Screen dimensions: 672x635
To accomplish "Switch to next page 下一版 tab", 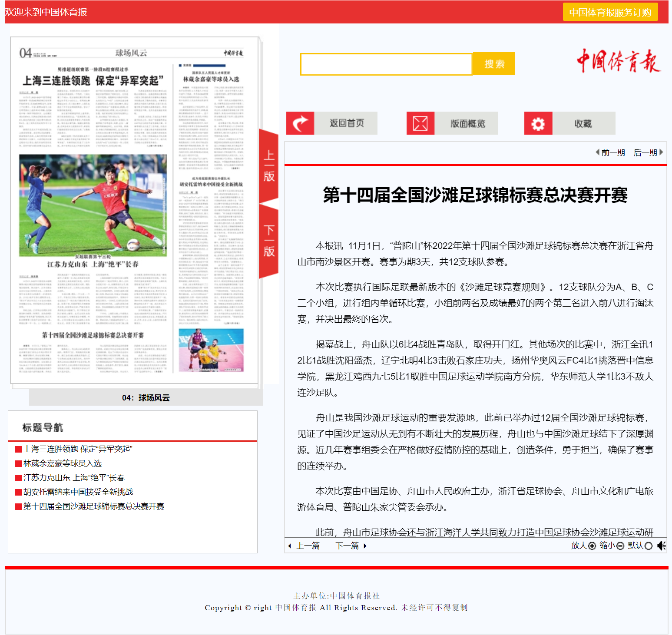I will (x=269, y=241).
